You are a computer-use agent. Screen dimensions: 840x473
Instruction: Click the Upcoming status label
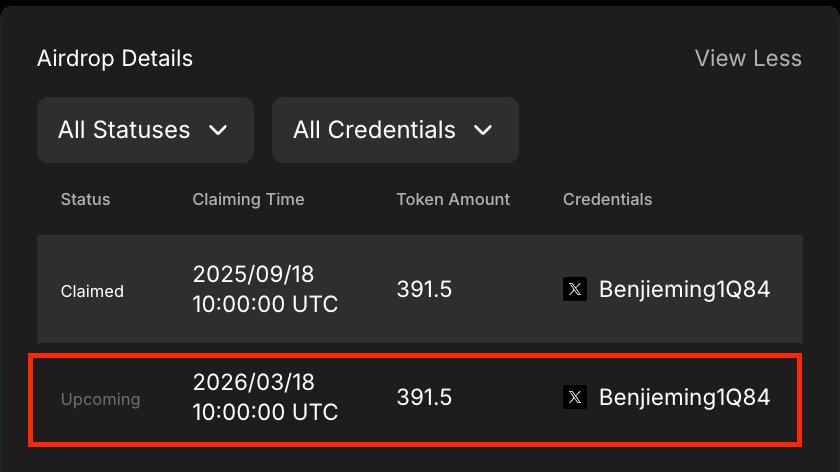coord(100,399)
